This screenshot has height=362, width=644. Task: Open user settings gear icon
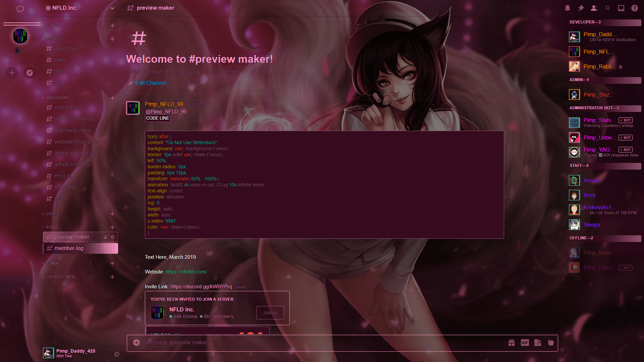click(117, 354)
